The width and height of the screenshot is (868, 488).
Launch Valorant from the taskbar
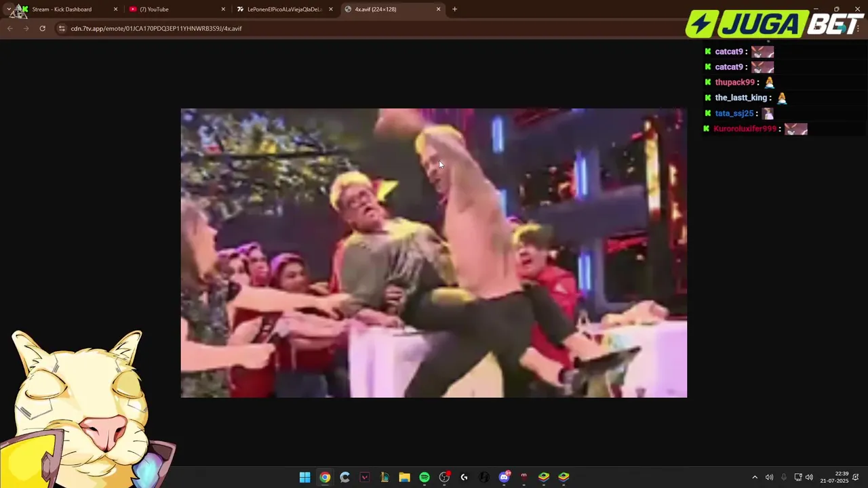click(x=365, y=477)
